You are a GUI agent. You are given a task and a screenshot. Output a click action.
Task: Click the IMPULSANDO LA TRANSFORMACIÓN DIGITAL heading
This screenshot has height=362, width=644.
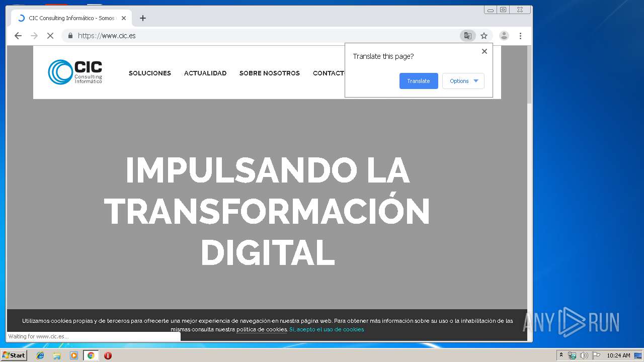coord(267,212)
